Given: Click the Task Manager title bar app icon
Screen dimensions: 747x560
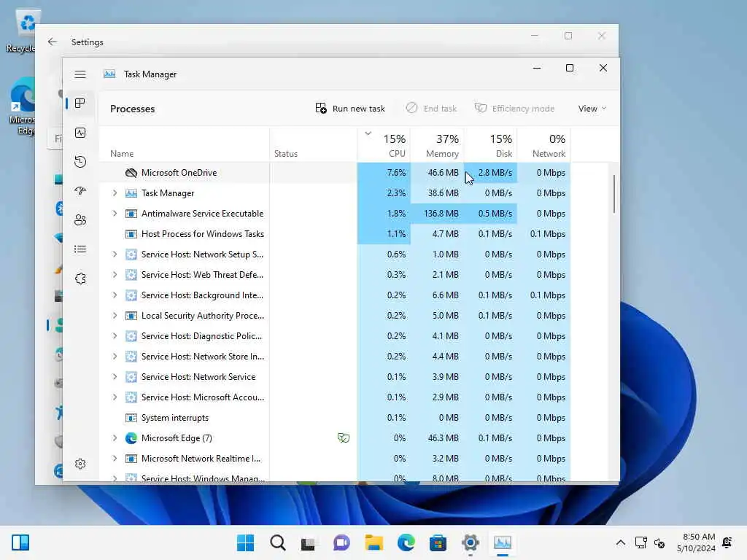Looking at the screenshot, I should point(109,74).
